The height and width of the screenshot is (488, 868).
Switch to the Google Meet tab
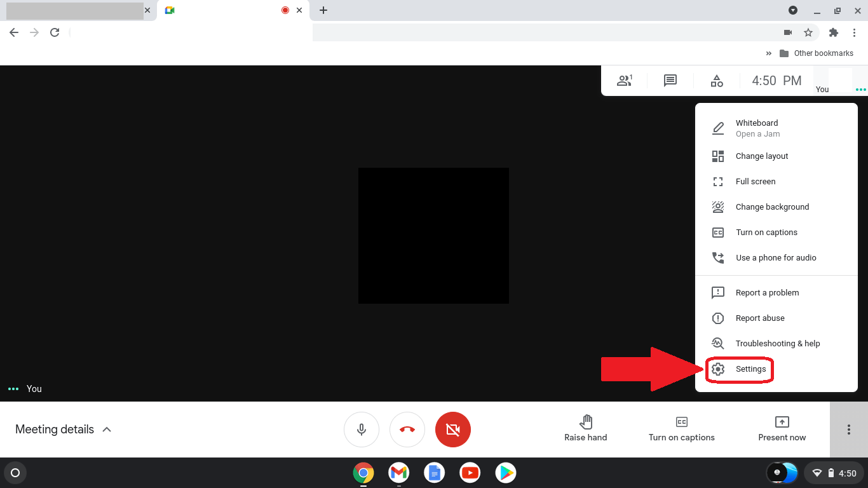[233, 10]
